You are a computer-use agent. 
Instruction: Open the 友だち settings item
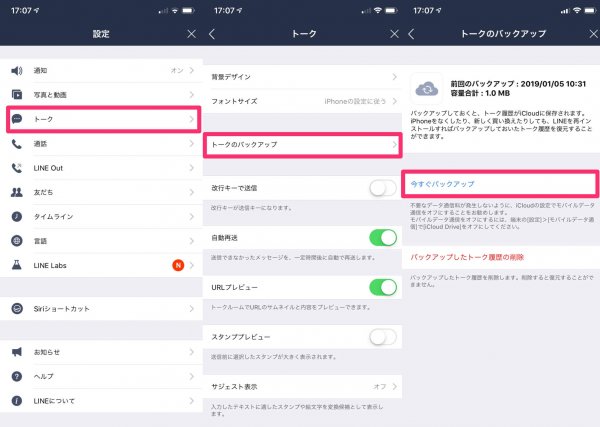(101, 192)
